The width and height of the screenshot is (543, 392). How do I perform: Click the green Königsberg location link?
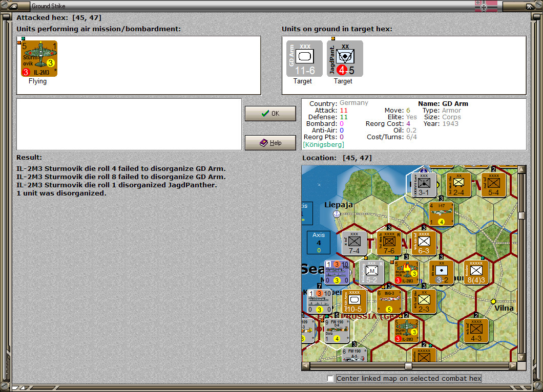tap(322, 144)
